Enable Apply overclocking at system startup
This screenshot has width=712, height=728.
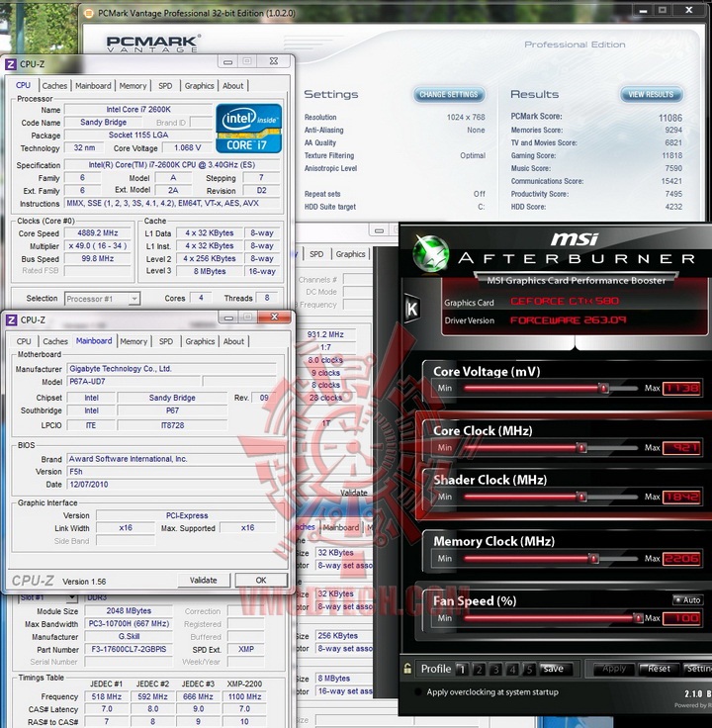click(418, 691)
